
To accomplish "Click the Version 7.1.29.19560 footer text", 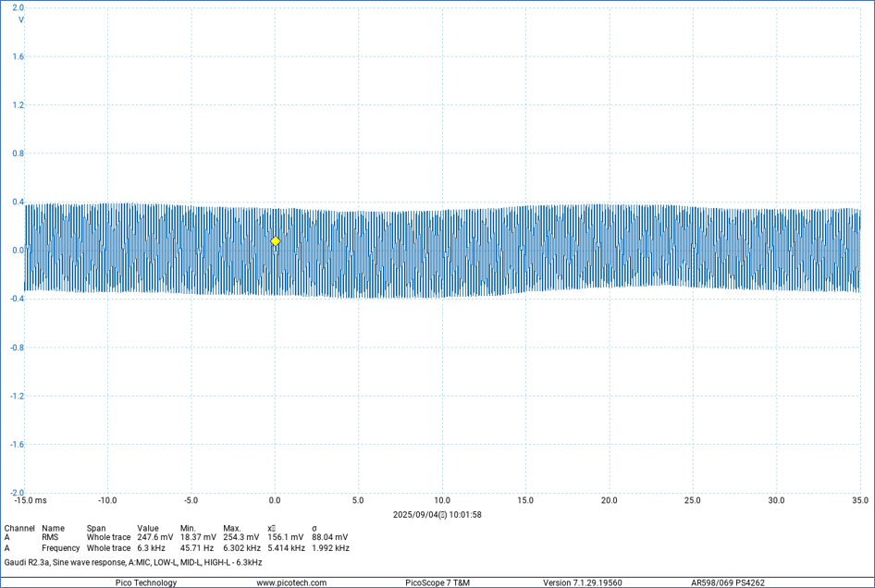I will pos(583,582).
